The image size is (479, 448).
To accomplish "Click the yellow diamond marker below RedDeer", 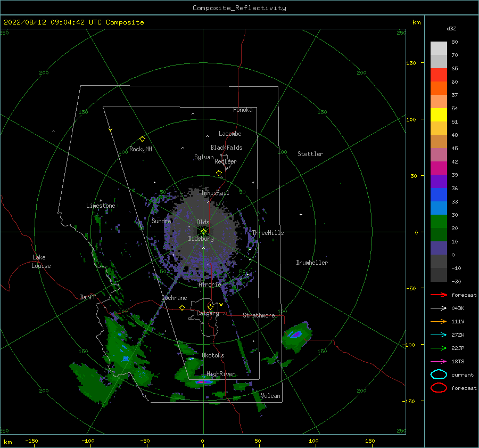I will pos(219,173).
